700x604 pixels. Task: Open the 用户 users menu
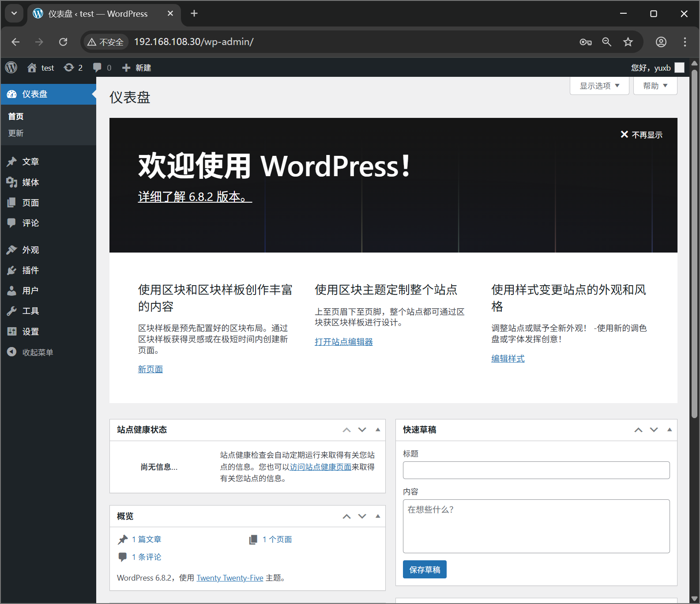tap(48, 291)
